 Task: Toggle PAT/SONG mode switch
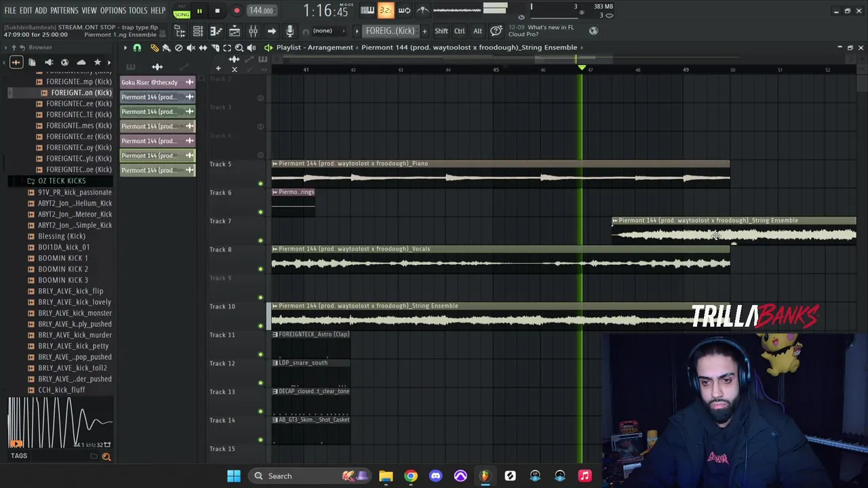(181, 10)
